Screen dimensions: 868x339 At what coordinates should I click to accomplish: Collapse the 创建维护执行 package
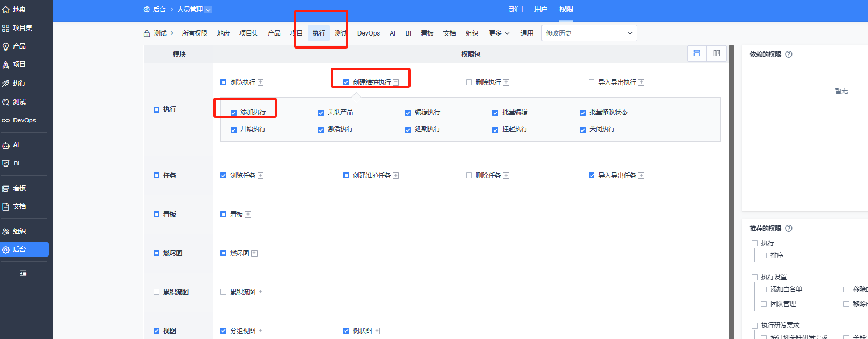[x=396, y=82]
